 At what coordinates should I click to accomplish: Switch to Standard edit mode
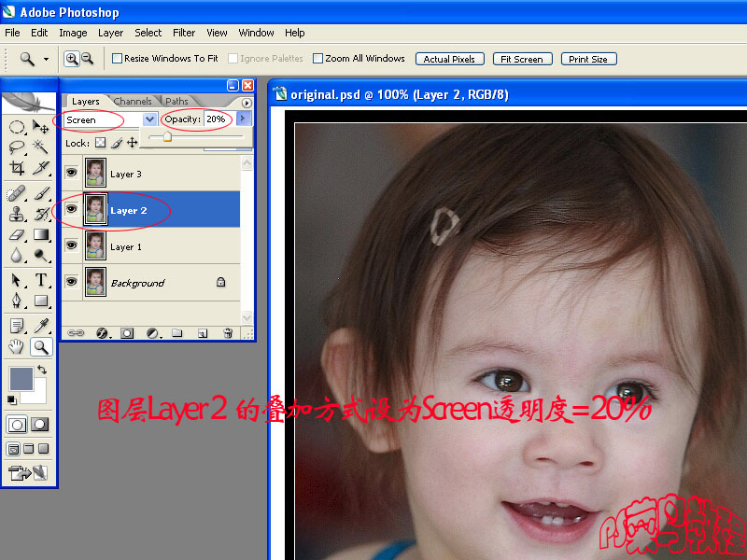[17, 425]
